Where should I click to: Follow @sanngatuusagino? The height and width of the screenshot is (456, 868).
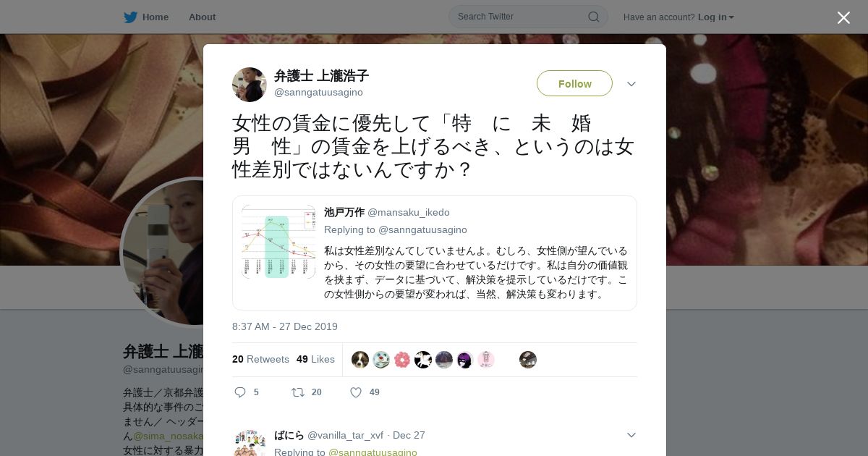click(x=574, y=83)
